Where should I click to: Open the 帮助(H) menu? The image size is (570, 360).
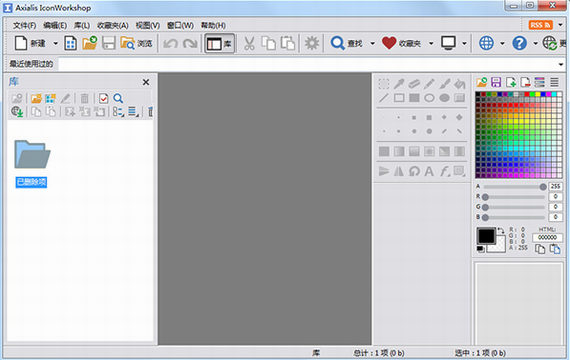213,25
